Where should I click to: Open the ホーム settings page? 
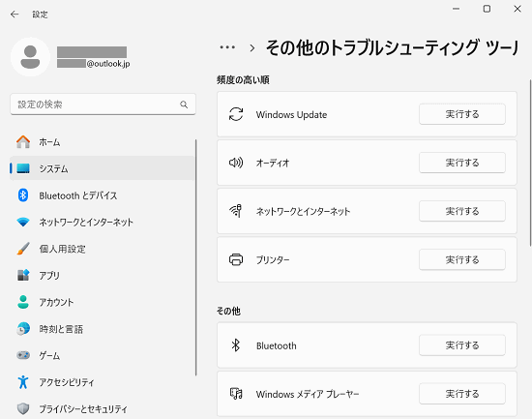pos(103,142)
